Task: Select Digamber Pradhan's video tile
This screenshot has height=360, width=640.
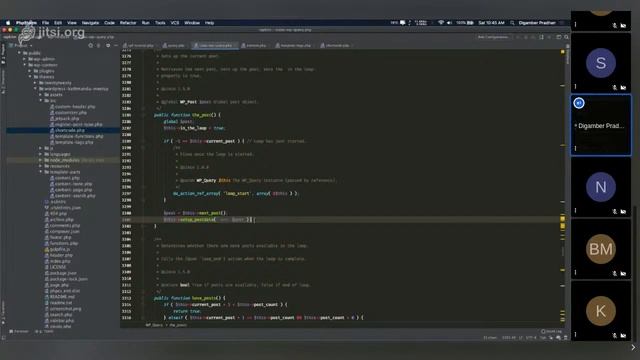Action: tap(601, 125)
